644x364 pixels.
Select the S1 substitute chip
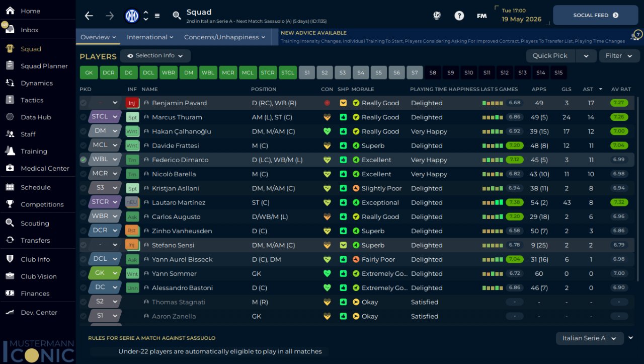[x=306, y=72]
